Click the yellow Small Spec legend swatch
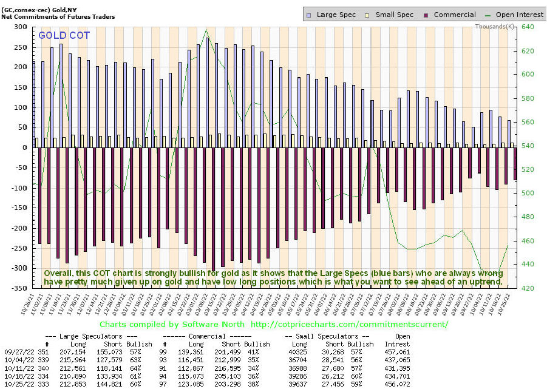The width and height of the screenshot is (547, 392). [x=370, y=14]
